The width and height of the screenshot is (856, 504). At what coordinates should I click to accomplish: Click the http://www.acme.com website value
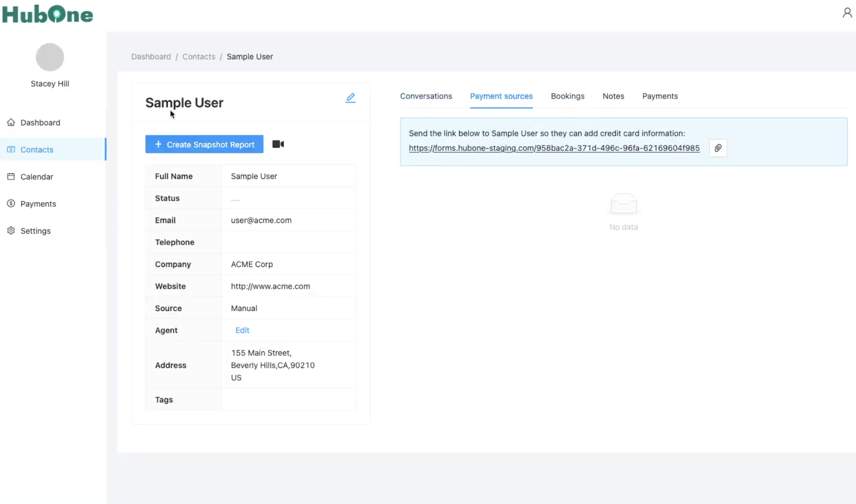pos(271,286)
